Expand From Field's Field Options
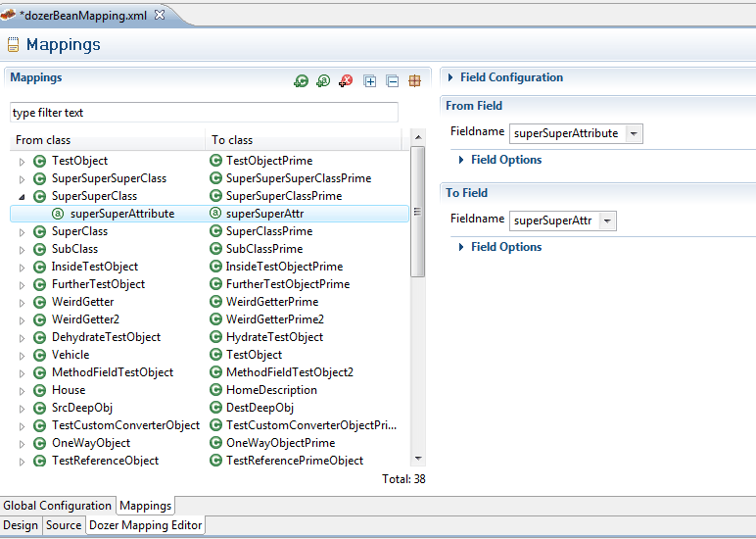 coord(461,160)
